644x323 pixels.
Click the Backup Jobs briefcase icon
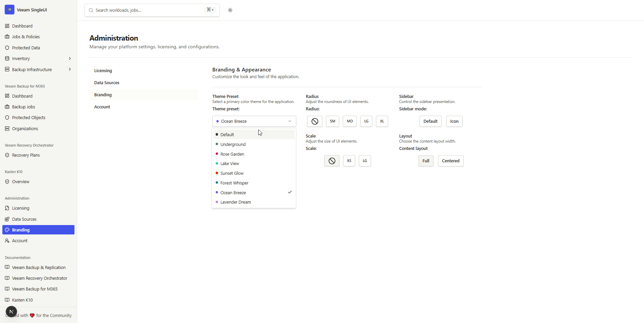(x=7, y=107)
